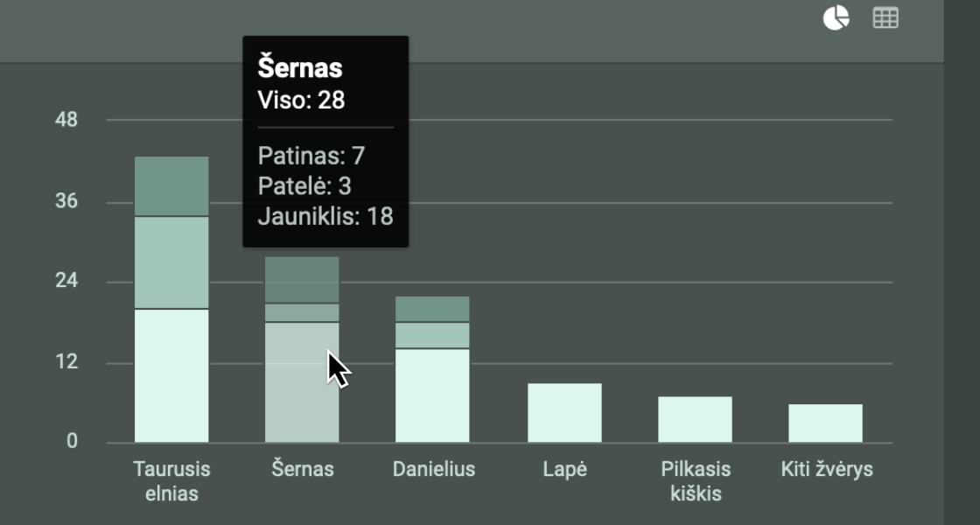Select the Pilkasis kiškis bar
The image size is (980, 525).
pyautogui.click(x=695, y=419)
